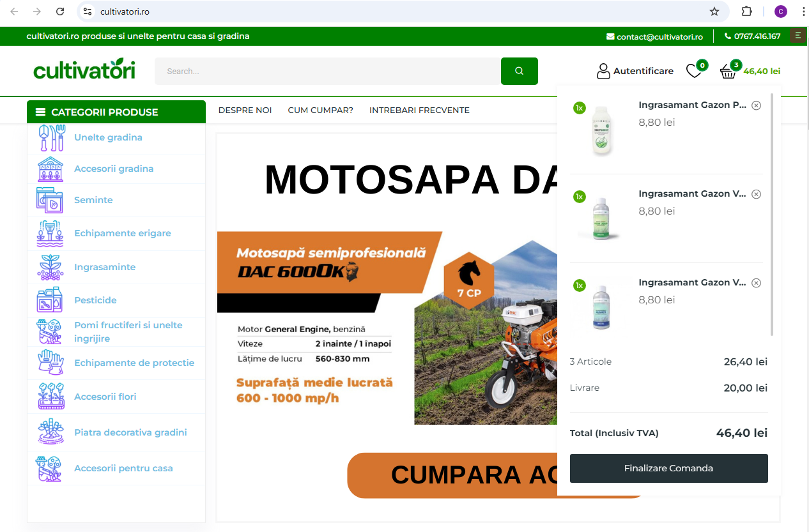The height and width of the screenshot is (532, 809).
Task: Click the contact@cultivatori.ro email link
Action: click(654, 36)
